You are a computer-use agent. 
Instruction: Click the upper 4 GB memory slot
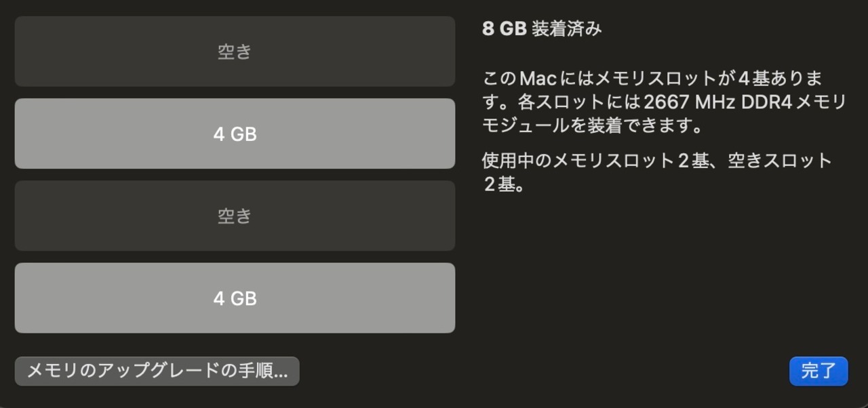(235, 134)
